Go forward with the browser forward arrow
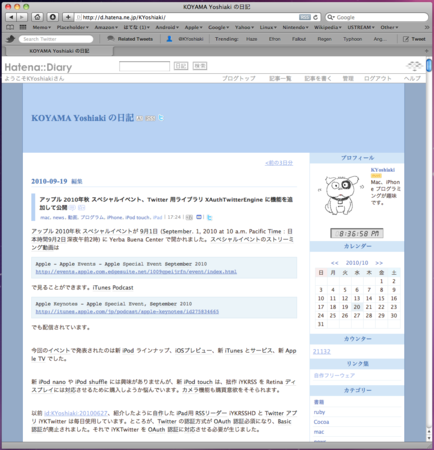 22,17
